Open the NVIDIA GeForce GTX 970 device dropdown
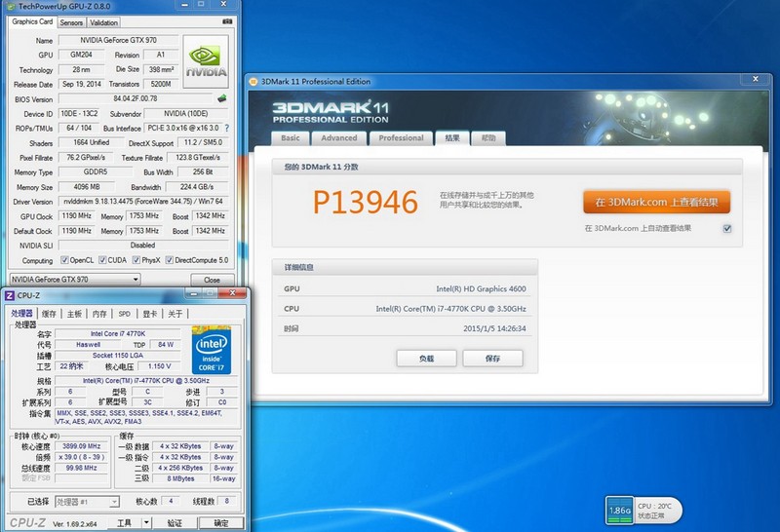 click(x=75, y=280)
